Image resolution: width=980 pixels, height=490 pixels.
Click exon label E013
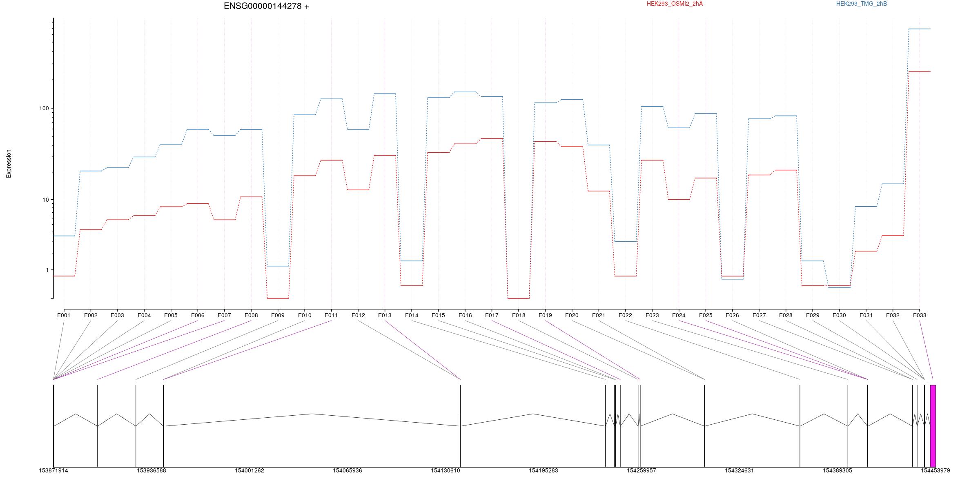(x=385, y=315)
